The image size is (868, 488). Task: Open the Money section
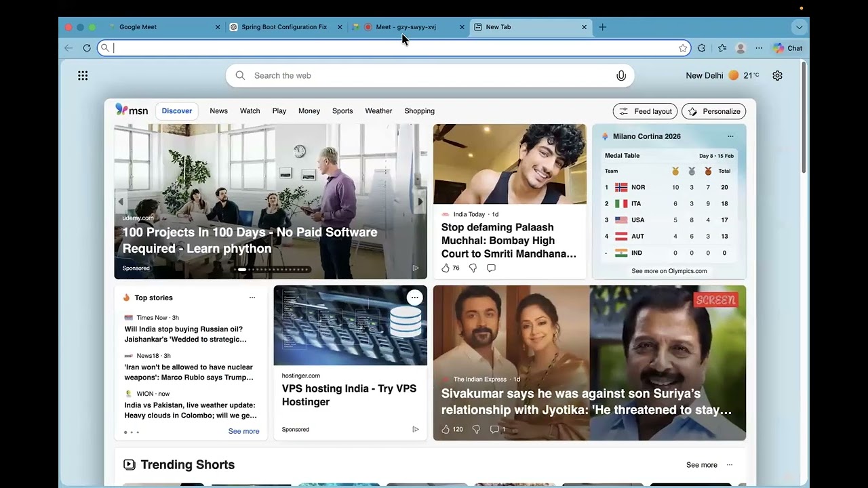pyautogui.click(x=309, y=111)
